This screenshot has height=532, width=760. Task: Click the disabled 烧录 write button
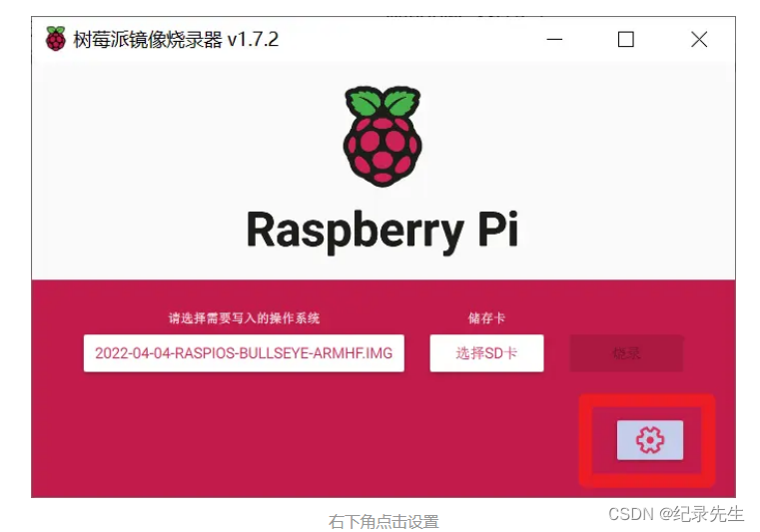[626, 353]
